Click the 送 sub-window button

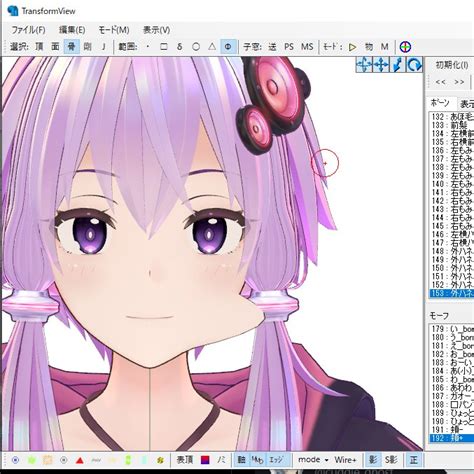(x=272, y=47)
